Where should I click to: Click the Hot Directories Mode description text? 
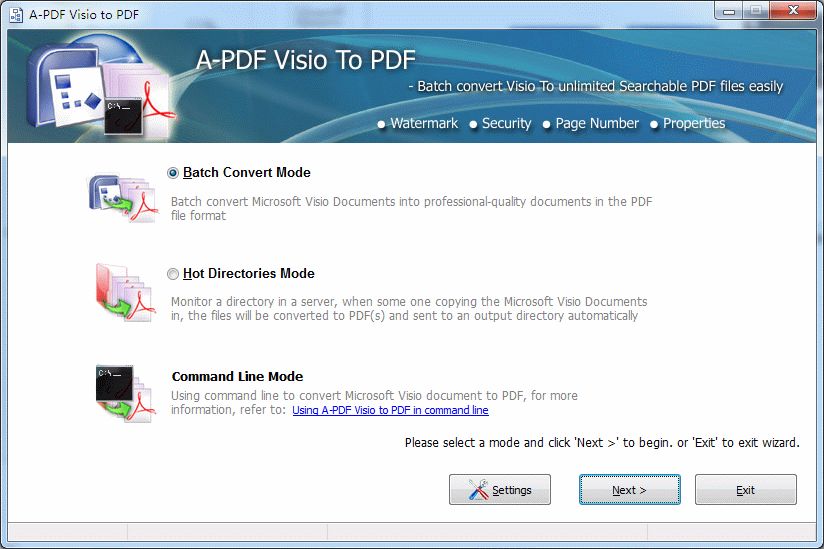tap(409, 308)
